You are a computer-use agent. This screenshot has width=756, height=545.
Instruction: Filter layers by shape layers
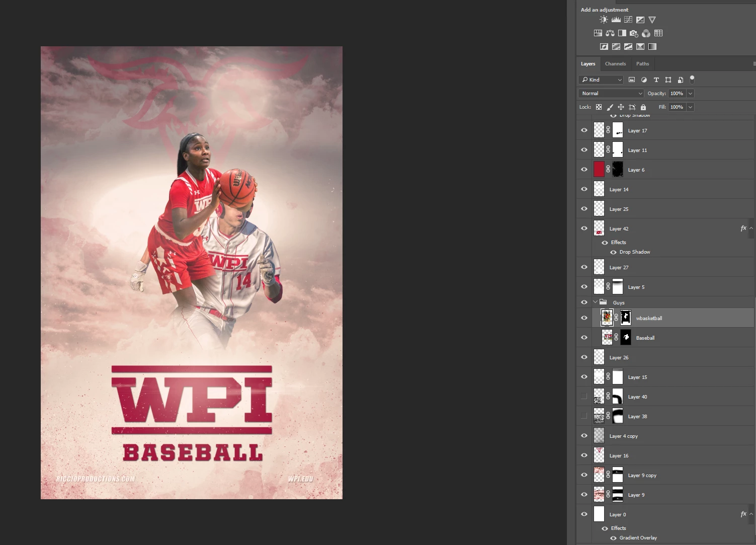click(668, 80)
